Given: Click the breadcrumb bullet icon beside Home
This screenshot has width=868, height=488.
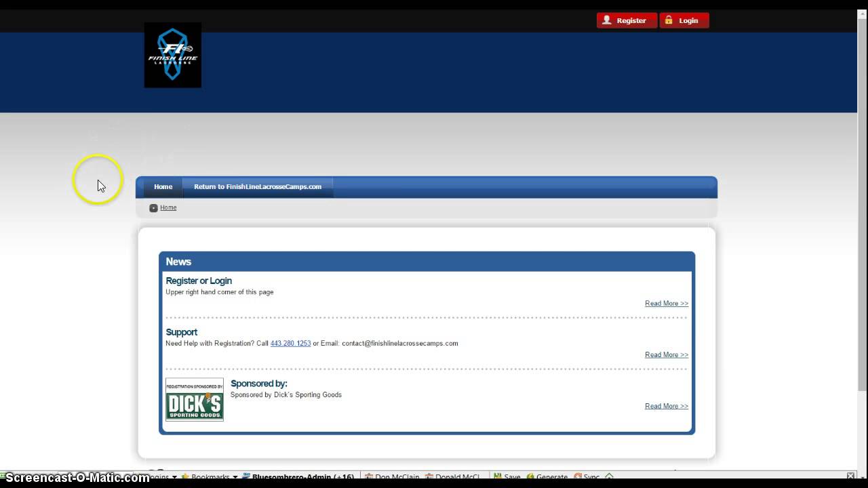Looking at the screenshot, I should point(153,208).
